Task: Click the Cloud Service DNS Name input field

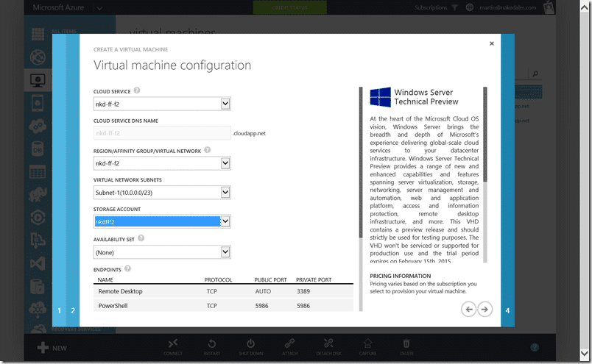Action: [162, 133]
